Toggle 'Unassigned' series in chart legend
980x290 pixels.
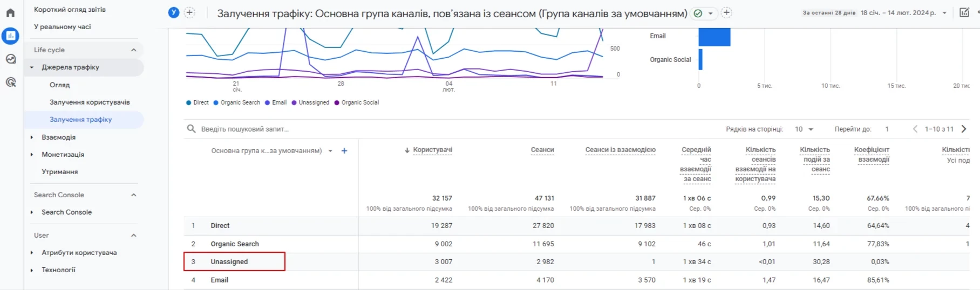pos(310,102)
